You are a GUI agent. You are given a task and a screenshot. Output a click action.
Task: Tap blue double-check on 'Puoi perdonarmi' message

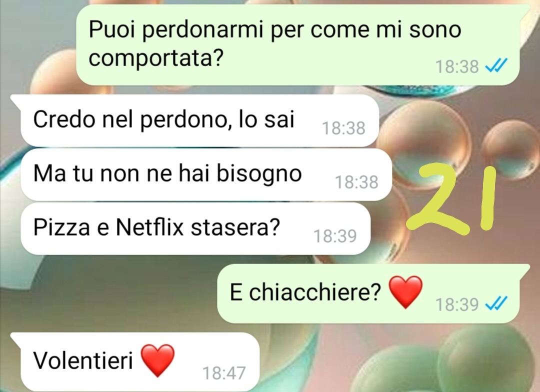tap(496, 65)
